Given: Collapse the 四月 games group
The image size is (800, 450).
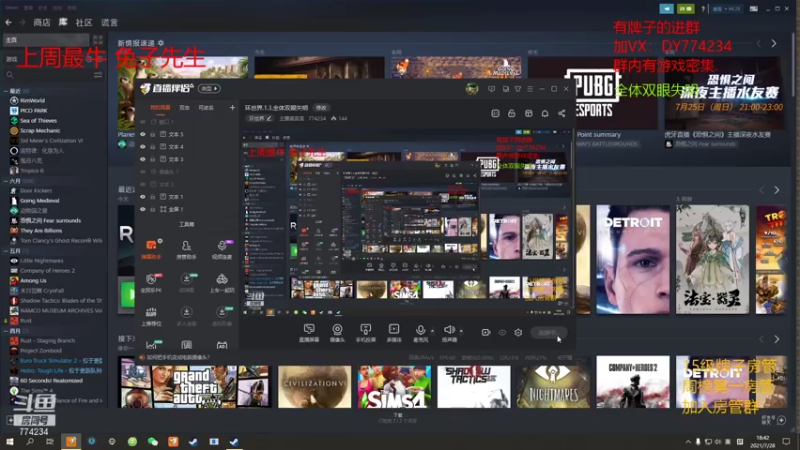Looking at the screenshot, I should tap(6, 331).
